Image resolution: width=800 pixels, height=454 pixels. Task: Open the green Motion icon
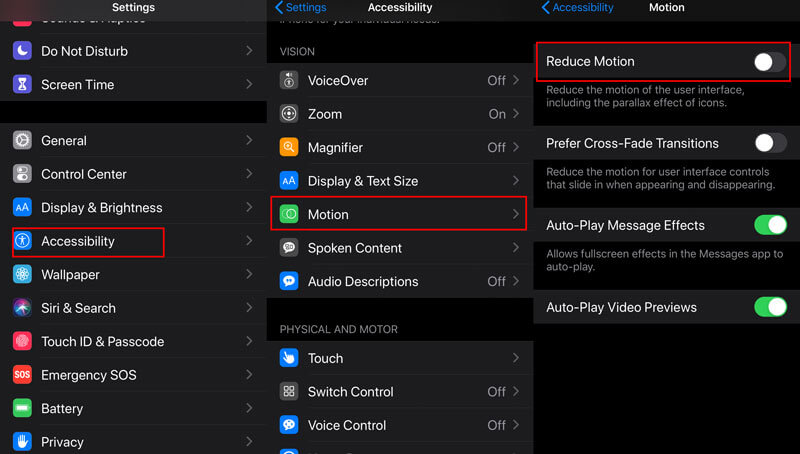289,214
